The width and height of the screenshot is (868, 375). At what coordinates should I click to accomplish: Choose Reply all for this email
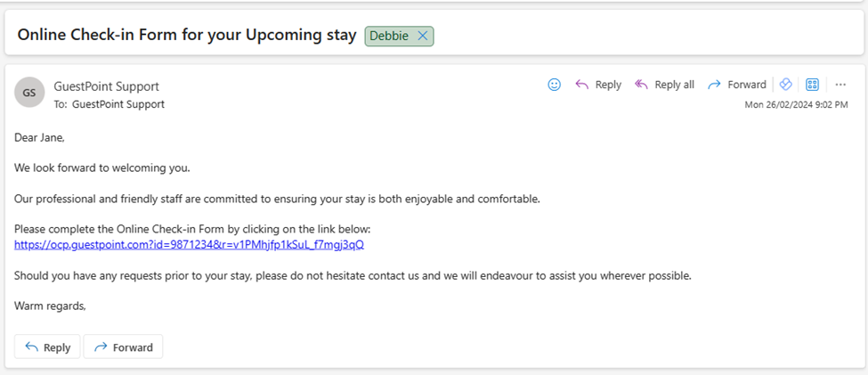664,85
